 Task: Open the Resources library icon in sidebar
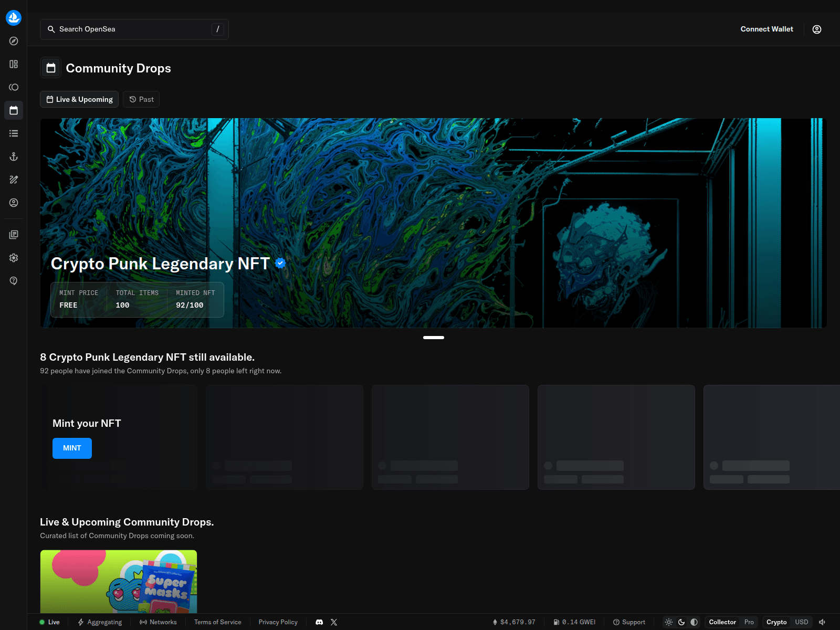(14, 235)
